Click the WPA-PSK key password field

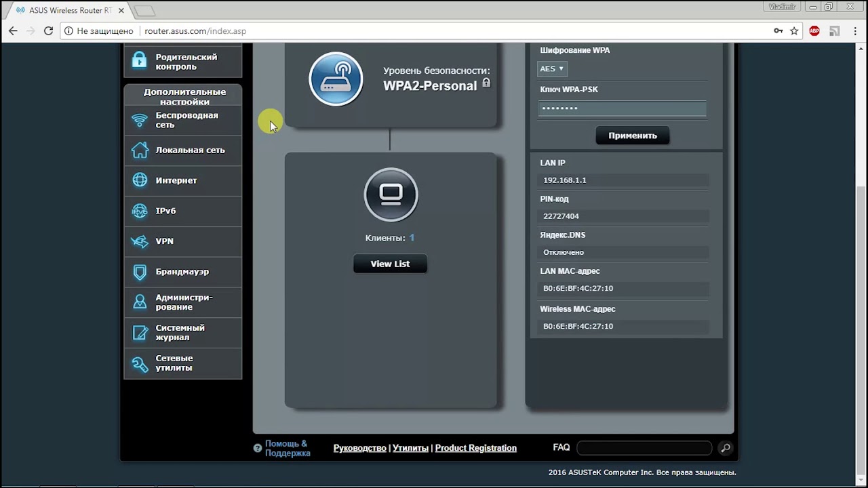point(622,108)
